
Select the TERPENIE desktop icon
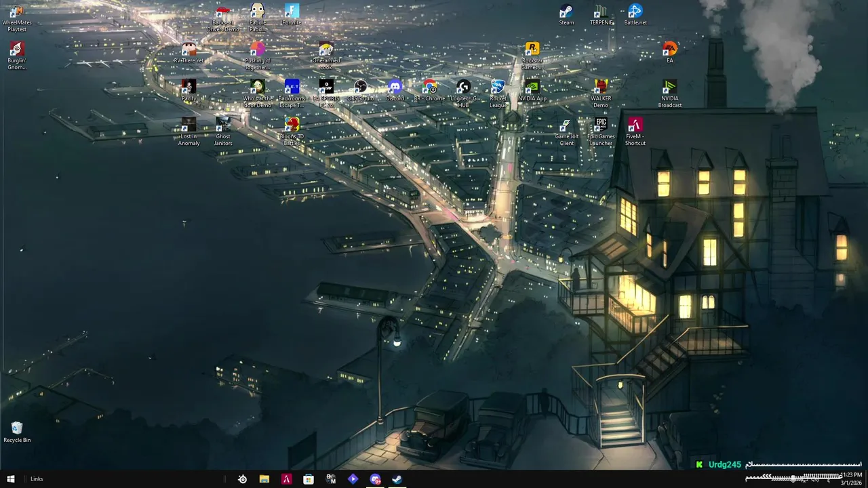(601, 15)
